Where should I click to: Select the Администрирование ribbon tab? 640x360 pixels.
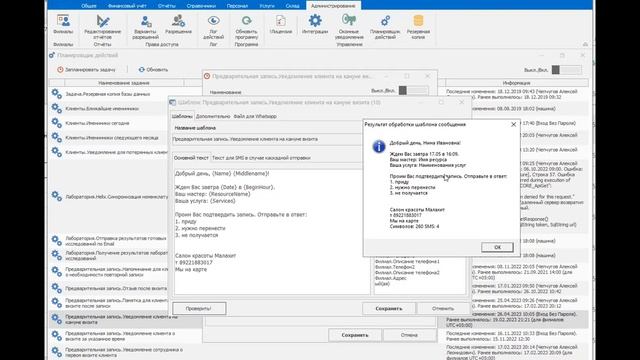click(333, 6)
